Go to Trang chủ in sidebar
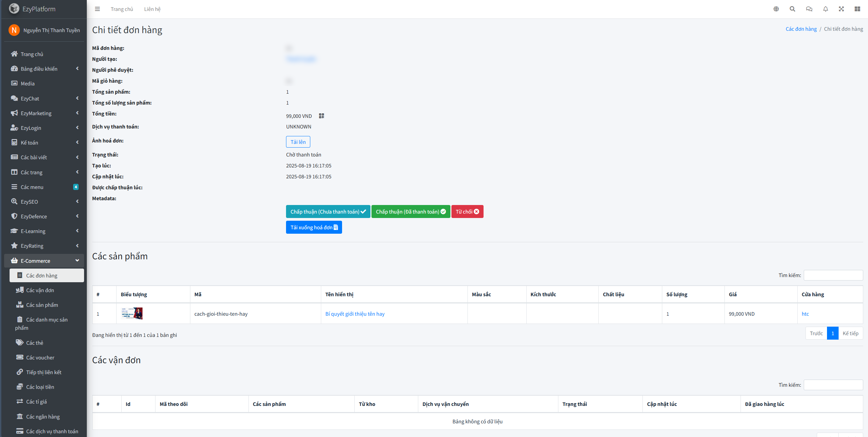Screen dimensions: 868x437 [x=44, y=54]
